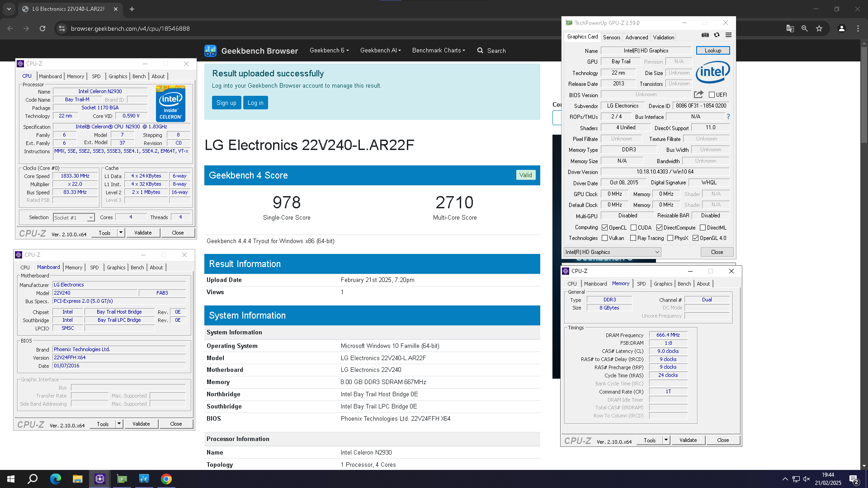
Task: Click the Log in button
Action: (255, 103)
